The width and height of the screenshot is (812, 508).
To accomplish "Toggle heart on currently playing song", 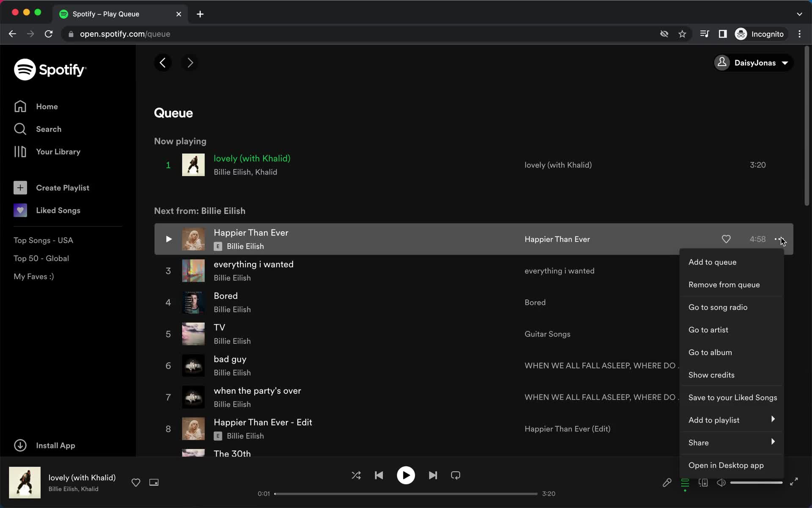I will coord(136,482).
